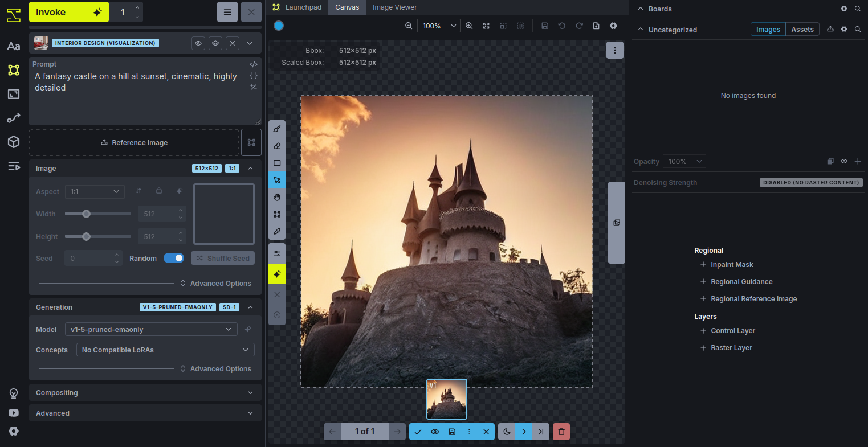Toggle the Interior Design style preset visibility eye
This screenshot has height=447, width=868.
(x=198, y=43)
